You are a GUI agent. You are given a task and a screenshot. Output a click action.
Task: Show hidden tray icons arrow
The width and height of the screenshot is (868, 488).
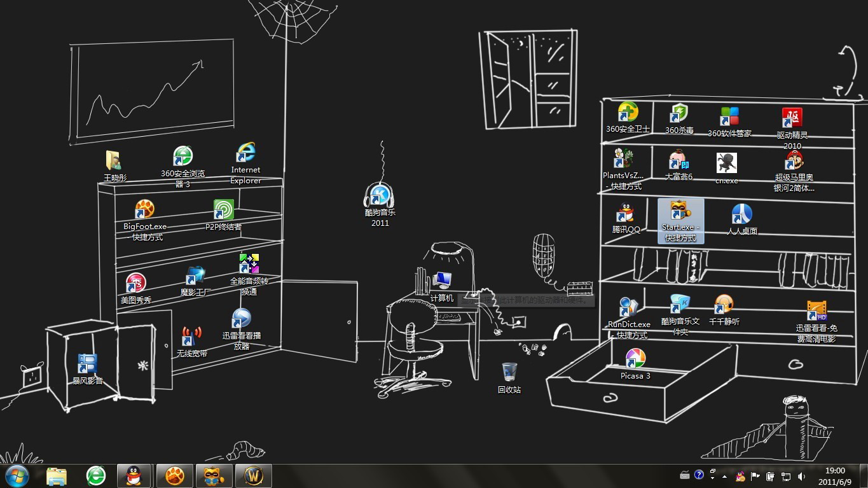tap(725, 476)
